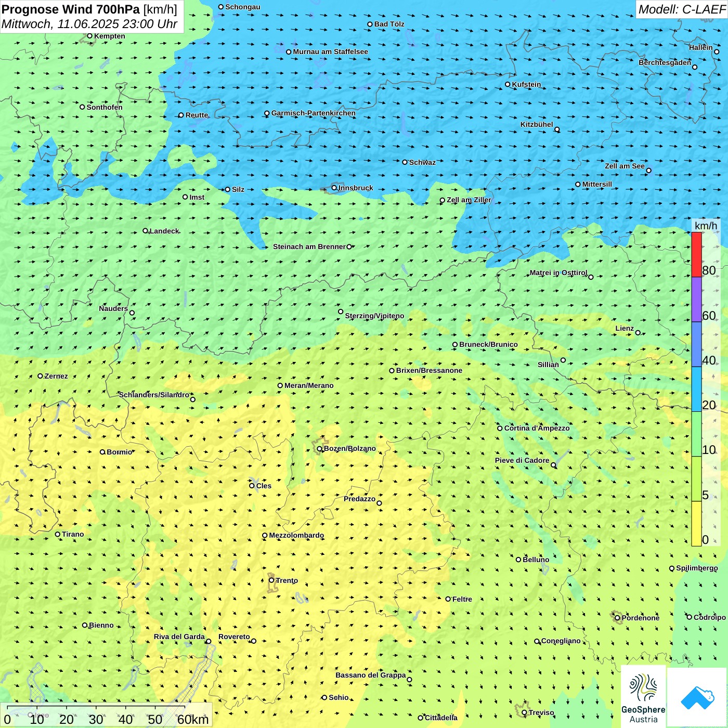The image size is (728, 728).
Task: Click the Zell am See marker
Action: tap(648, 170)
